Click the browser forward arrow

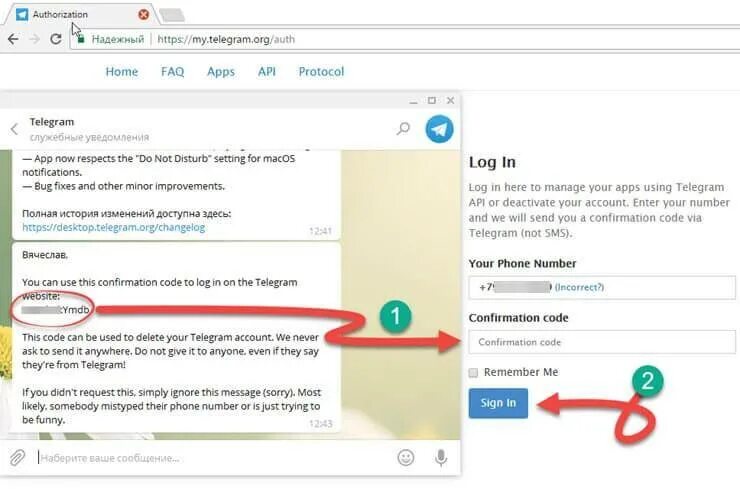pyautogui.click(x=34, y=39)
